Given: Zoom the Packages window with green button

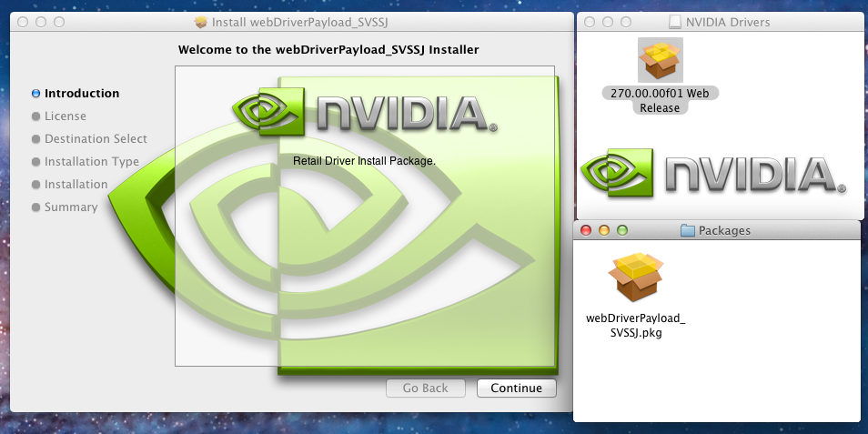Looking at the screenshot, I should 622,230.
